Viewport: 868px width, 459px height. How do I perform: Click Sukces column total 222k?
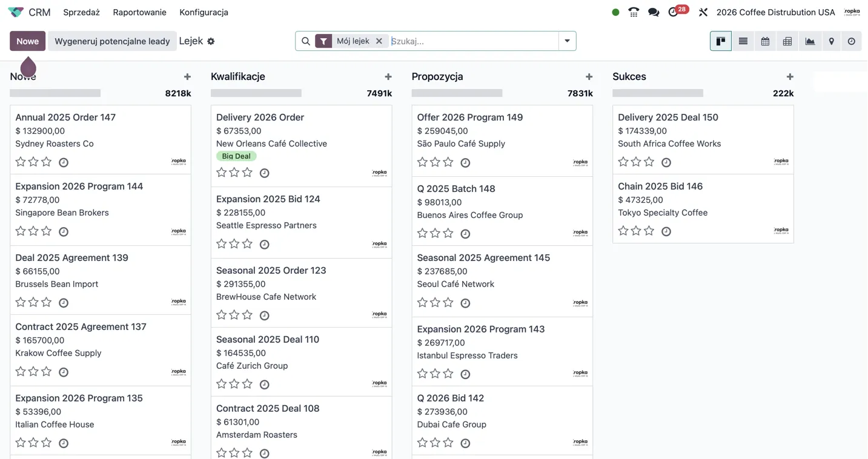point(783,93)
